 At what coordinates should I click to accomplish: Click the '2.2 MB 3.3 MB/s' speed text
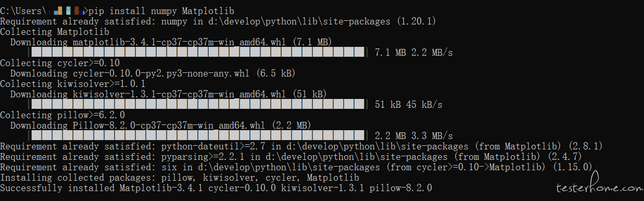click(414, 135)
